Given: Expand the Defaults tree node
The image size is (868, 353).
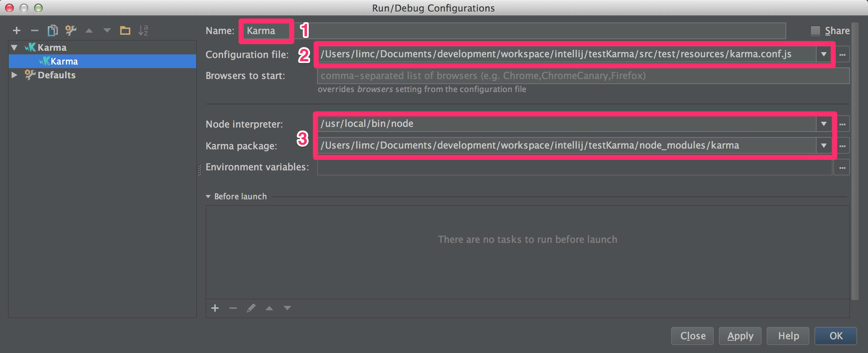Looking at the screenshot, I should [14, 75].
